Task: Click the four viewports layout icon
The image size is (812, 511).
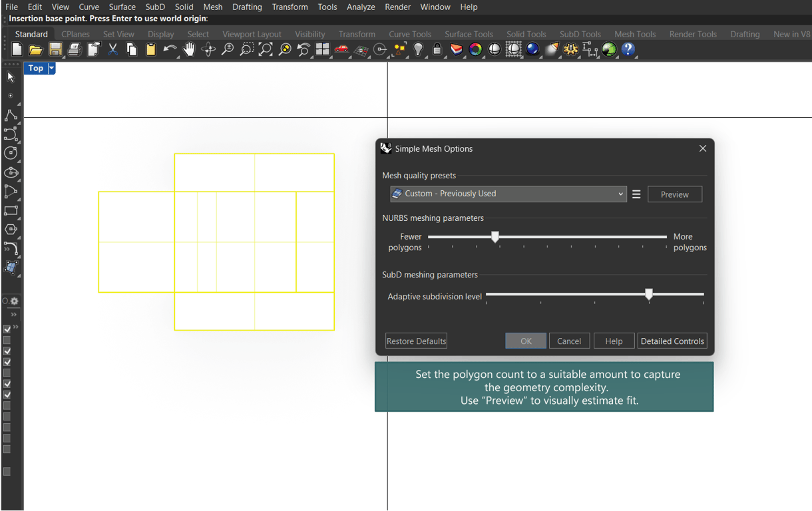Action: (x=323, y=49)
